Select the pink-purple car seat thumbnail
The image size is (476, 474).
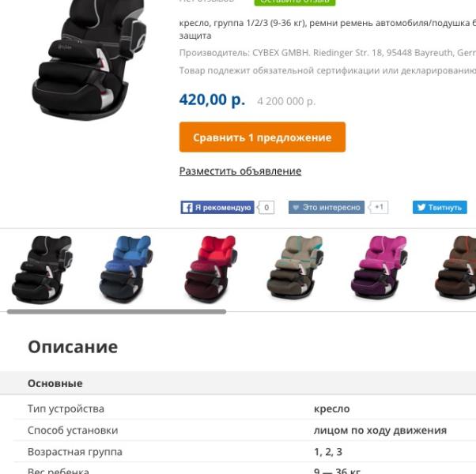[x=379, y=269]
